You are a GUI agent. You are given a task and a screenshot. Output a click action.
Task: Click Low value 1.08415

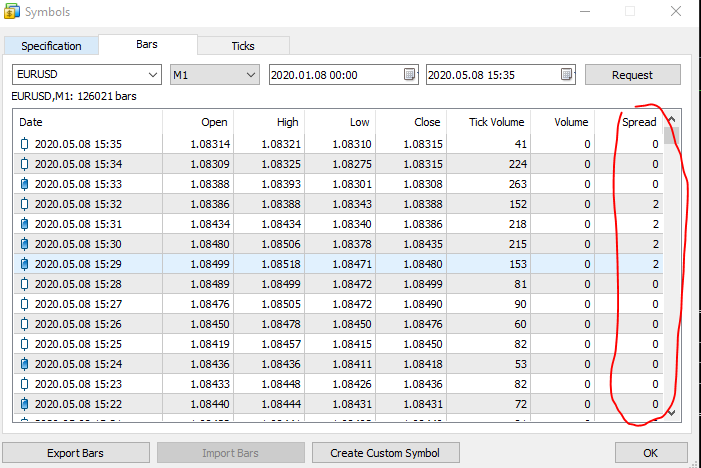coord(352,344)
